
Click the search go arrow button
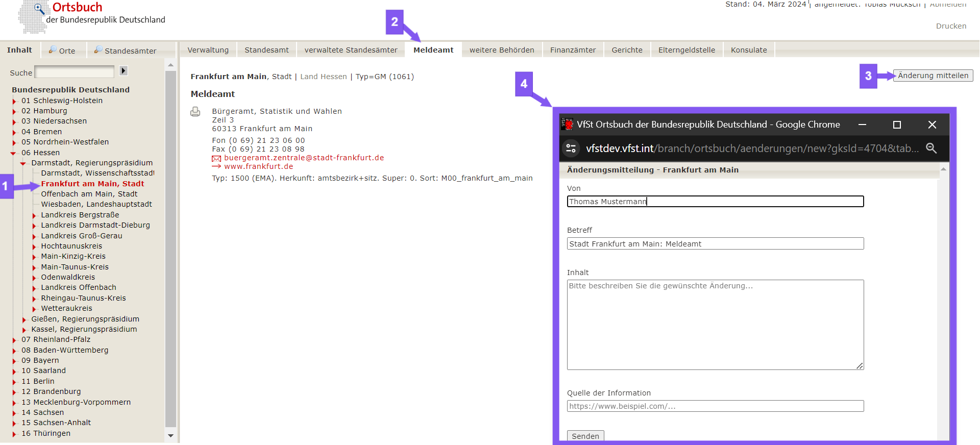[x=124, y=71]
